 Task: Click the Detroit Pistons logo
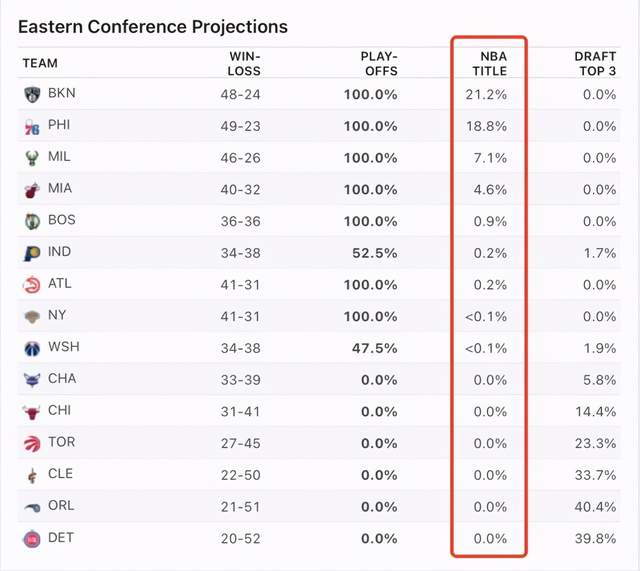point(30,539)
